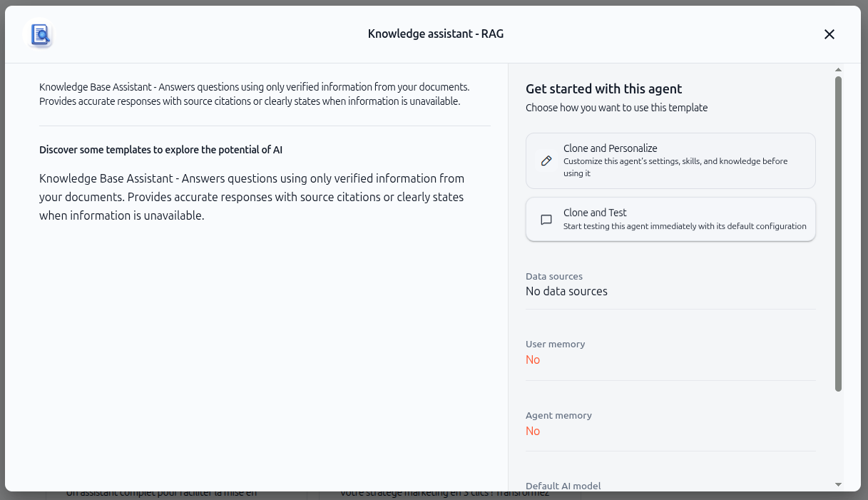This screenshot has height=500, width=868.
Task: Click the Agent memory 'No' value
Action: point(533,431)
